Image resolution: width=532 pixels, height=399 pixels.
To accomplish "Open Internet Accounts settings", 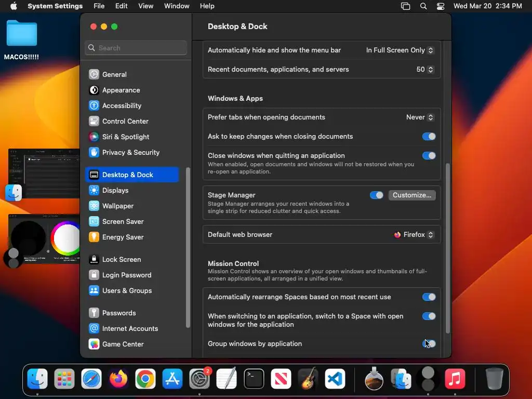I will coord(131,329).
